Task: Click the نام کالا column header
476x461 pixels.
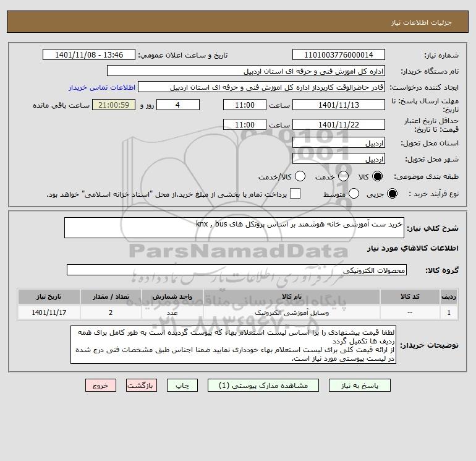Action: (x=291, y=296)
